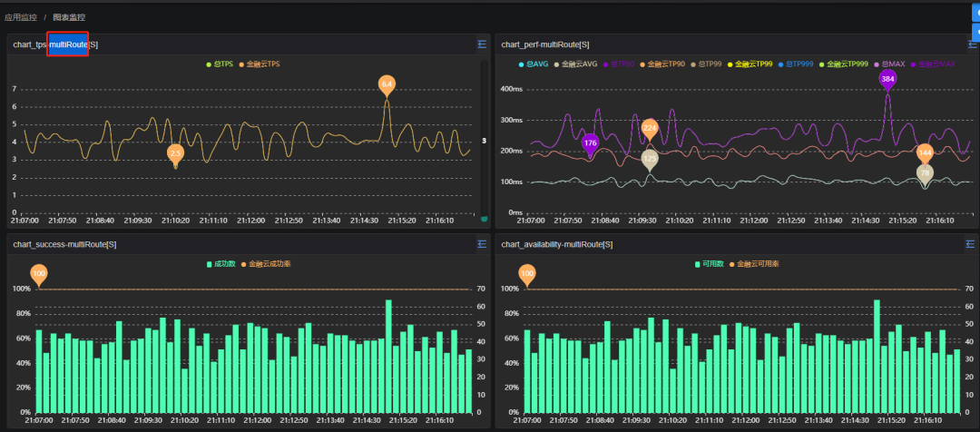This screenshot has height=432, width=980.
Task: Toggle the 总TPS legend series
Action: coord(220,64)
